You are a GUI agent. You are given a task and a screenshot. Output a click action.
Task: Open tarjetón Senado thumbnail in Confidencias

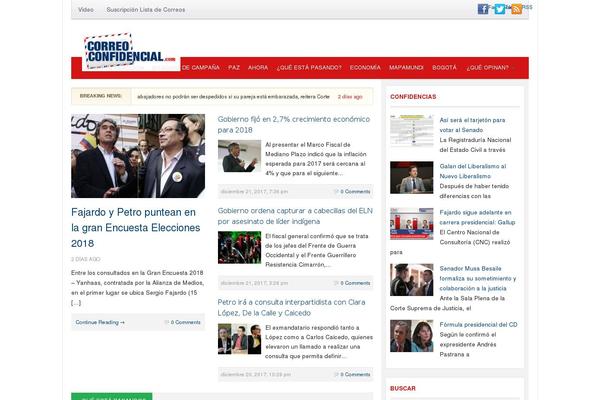click(x=412, y=131)
